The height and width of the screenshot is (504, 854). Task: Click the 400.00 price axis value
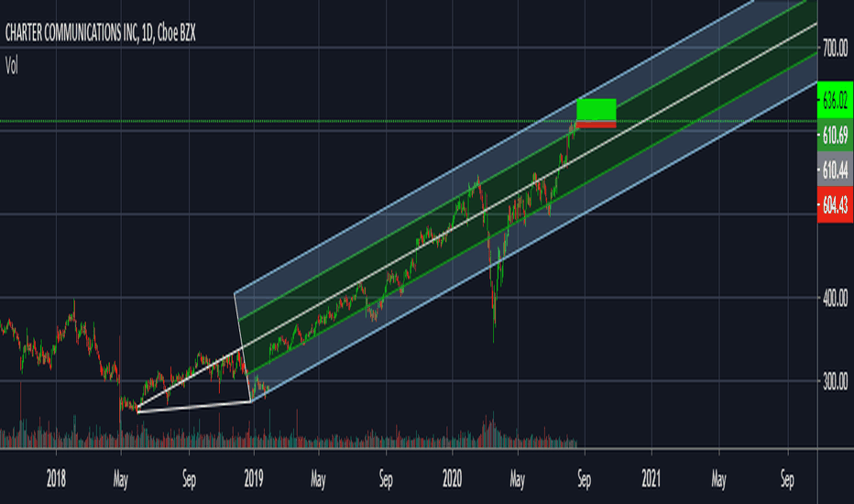835,298
